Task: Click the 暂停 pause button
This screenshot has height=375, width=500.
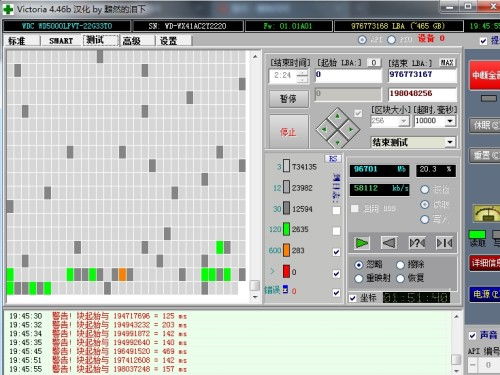Action: [x=289, y=99]
